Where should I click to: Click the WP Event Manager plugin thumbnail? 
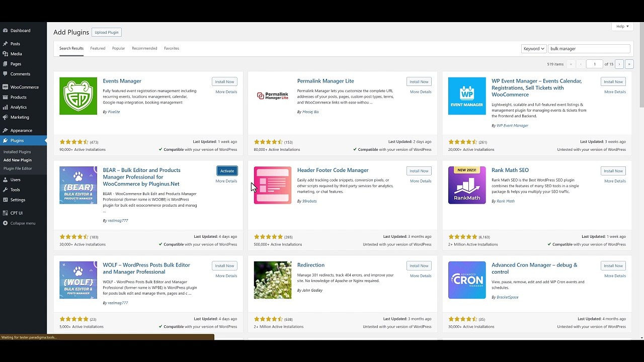(x=467, y=96)
